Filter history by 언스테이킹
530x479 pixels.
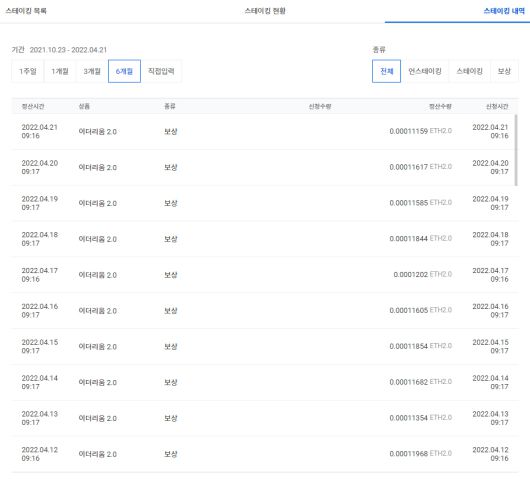tap(425, 71)
